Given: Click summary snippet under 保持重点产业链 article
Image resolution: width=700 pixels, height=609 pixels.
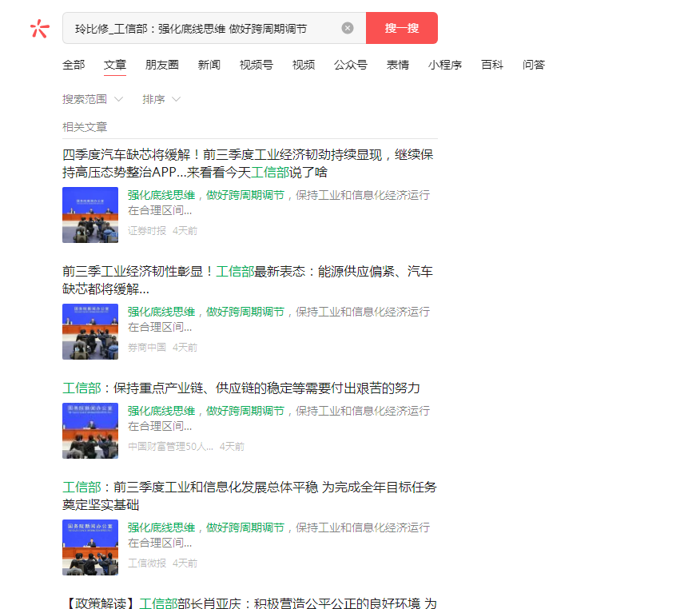Looking at the screenshot, I should tap(279, 418).
